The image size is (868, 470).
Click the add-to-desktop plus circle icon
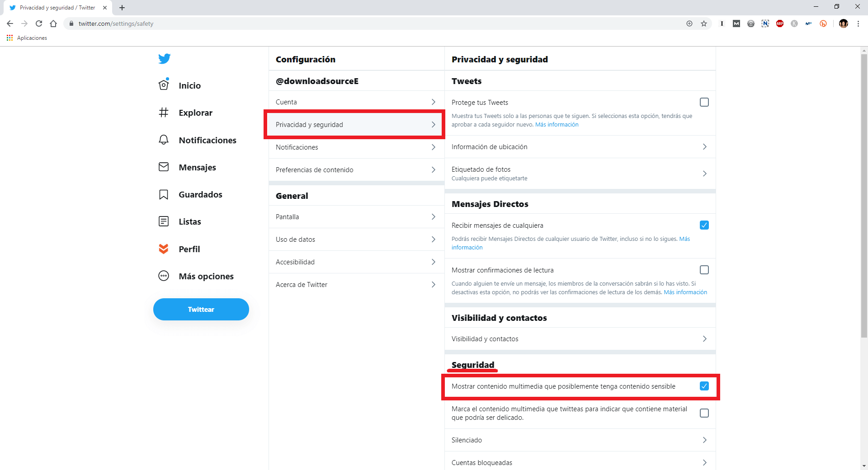[x=689, y=23]
